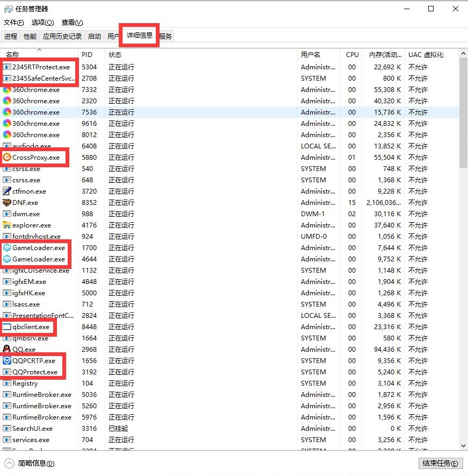
Task: Click the dwm.exe process icon
Action: [6, 214]
